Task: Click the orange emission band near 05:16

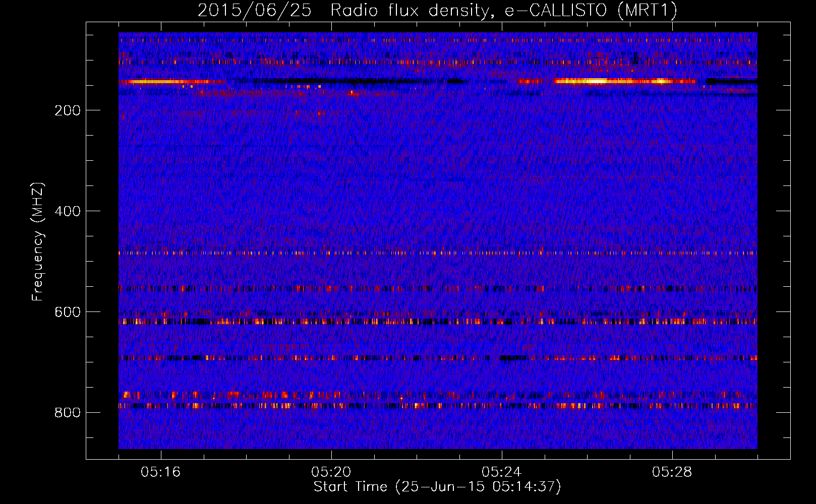Action: (166, 82)
